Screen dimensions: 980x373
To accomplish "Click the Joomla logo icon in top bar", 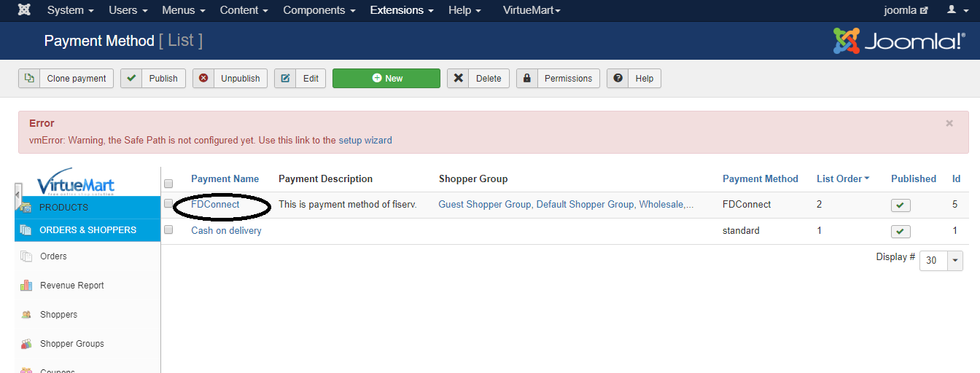I will click(x=24, y=10).
